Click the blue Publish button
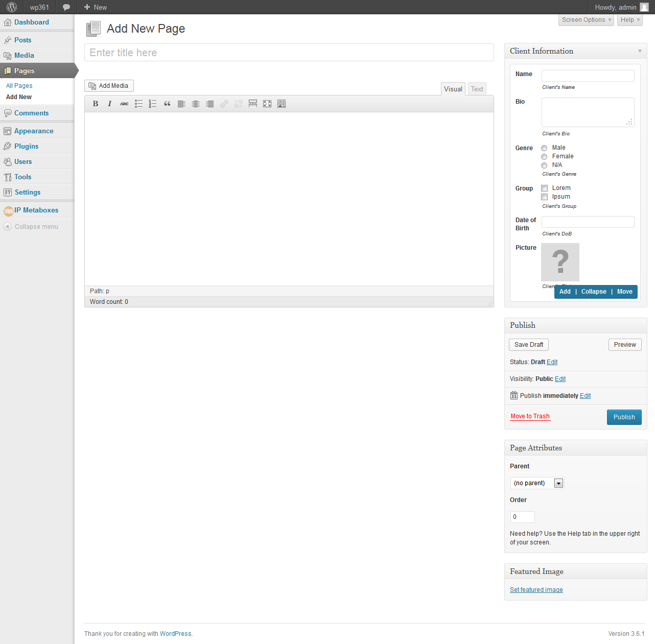The image size is (655, 644). click(x=624, y=417)
